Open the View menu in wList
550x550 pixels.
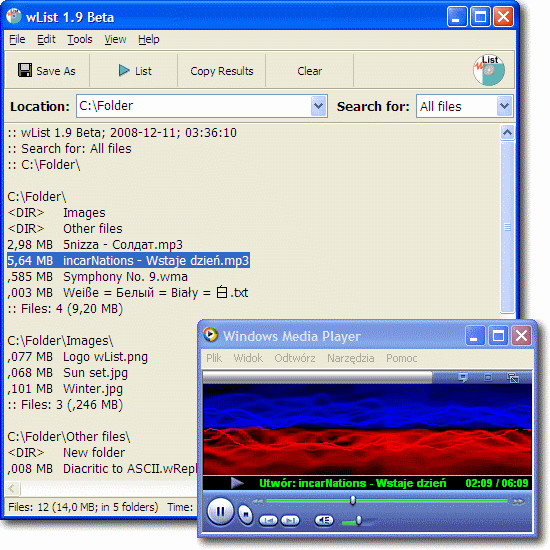click(x=115, y=39)
